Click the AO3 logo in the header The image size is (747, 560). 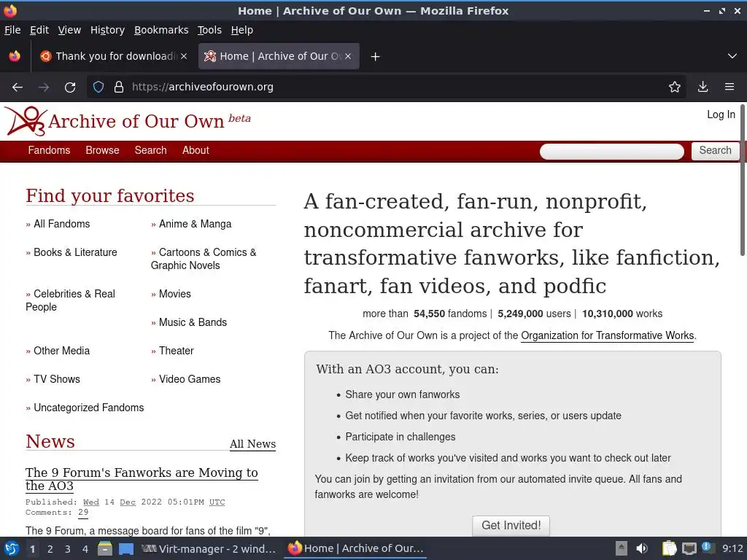pos(27,121)
